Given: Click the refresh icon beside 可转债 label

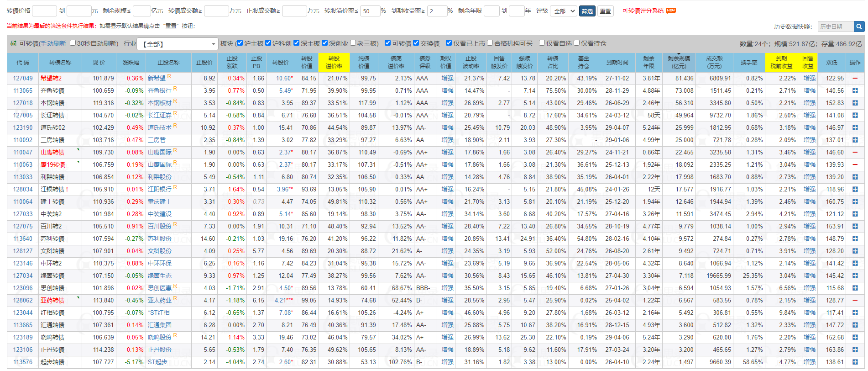Looking at the screenshot, I should (13, 43).
